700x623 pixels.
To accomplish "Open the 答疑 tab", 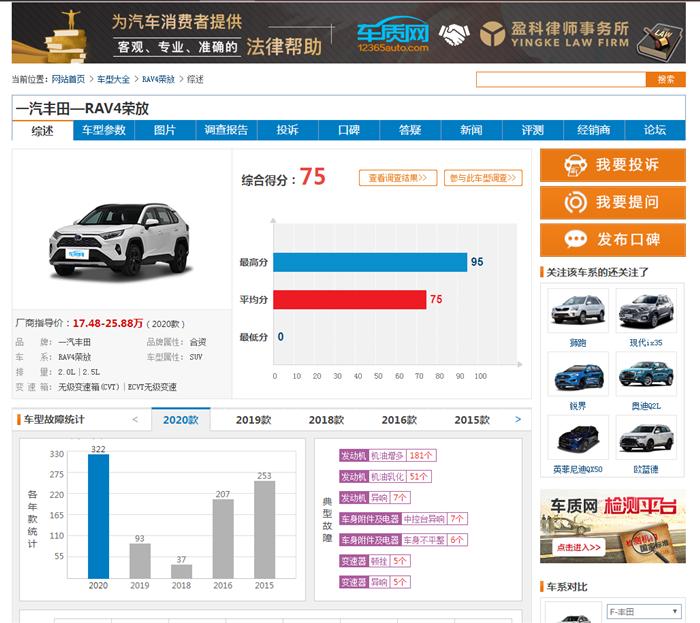I will [410, 130].
